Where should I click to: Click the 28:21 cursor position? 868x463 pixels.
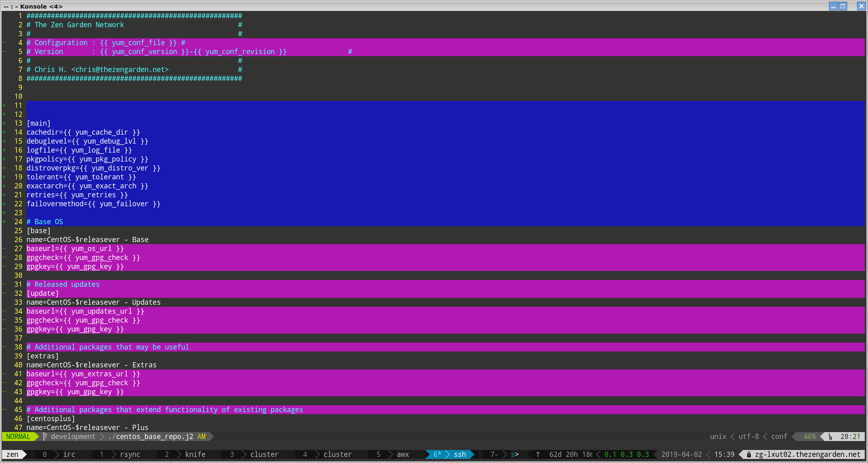coord(851,437)
